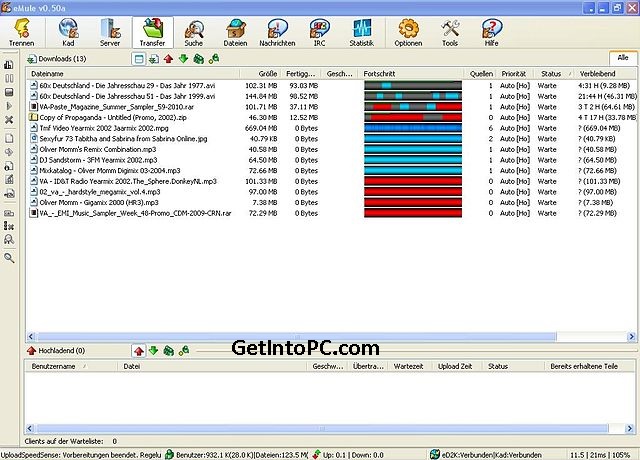This screenshot has height=460, width=640.
Task: Click the eD2K:Verbunden connection status
Action: click(x=487, y=455)
